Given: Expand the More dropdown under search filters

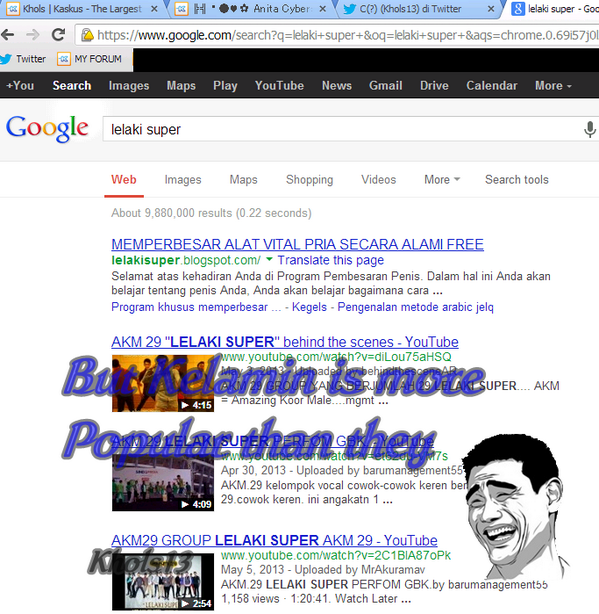Looking at the screenshot, I should [442, 179].
